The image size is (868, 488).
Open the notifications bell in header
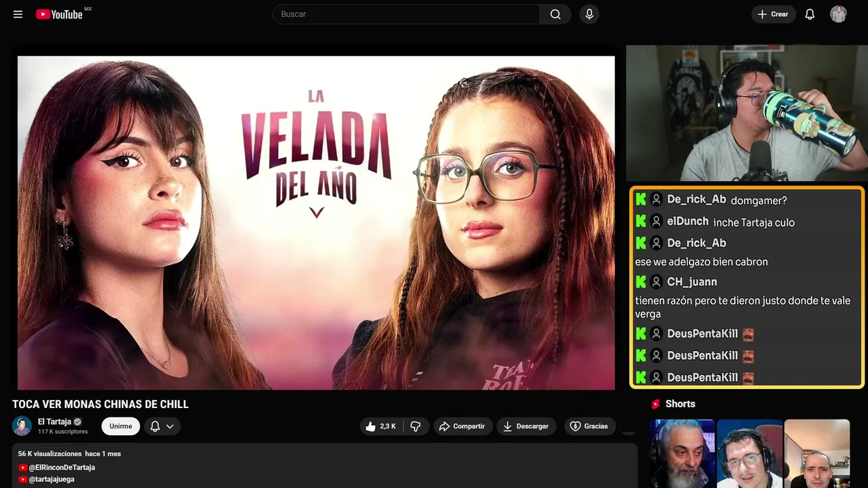pyautogui.click(x=810, y=14)
